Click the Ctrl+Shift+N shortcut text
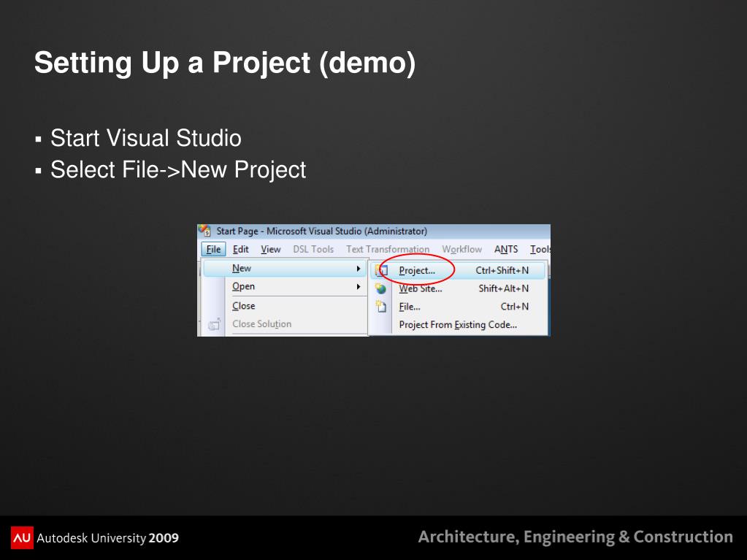The image size is (747, 560). pyautogui.click(x=502, y=270)
